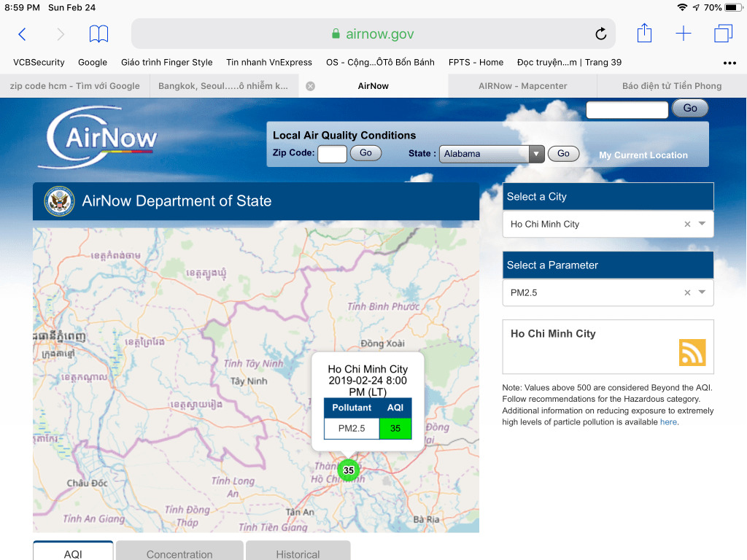Viewport: 747px width, 560px height.
Task: Open the Safari bookmarks book icon
Action: [x=98, y=34]
